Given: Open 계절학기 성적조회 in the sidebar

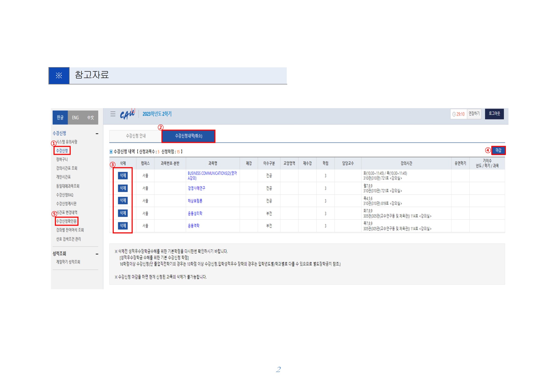Looking at the screenshot, I should pos(68,262).
